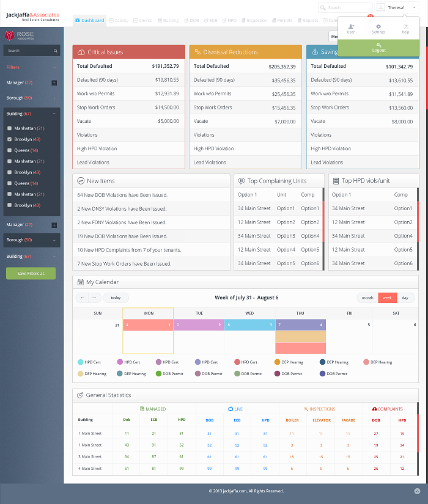The image size is (428, 504).
Task: Check the first Manhattan (21) checkbox
Action: [9, 128]
